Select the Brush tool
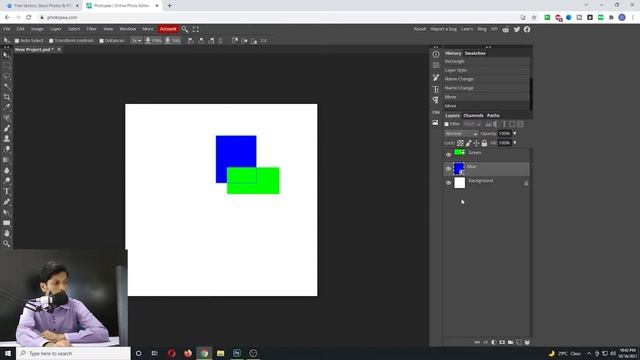The width and height of the screenshot is (640, 360). click(x=7, y=128)
